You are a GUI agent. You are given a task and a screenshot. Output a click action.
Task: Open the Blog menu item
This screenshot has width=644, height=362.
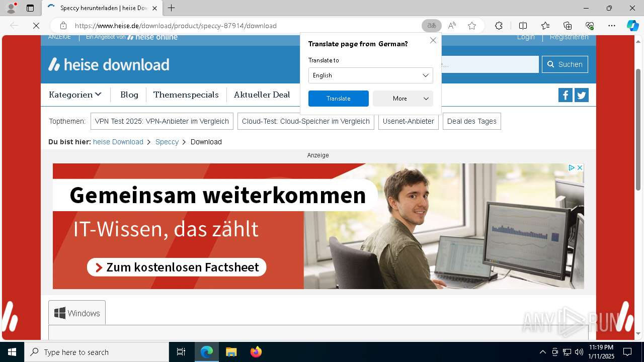click(129, 95)
